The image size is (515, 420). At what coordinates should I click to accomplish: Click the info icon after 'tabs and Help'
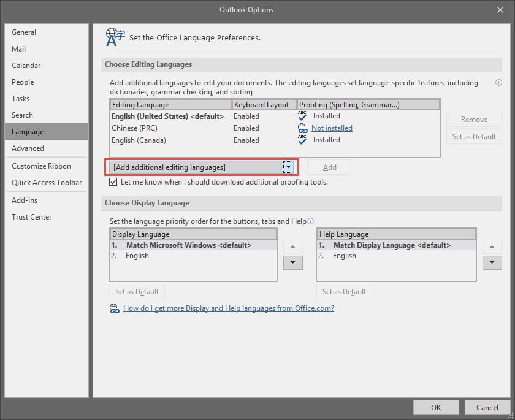point(310,221)
